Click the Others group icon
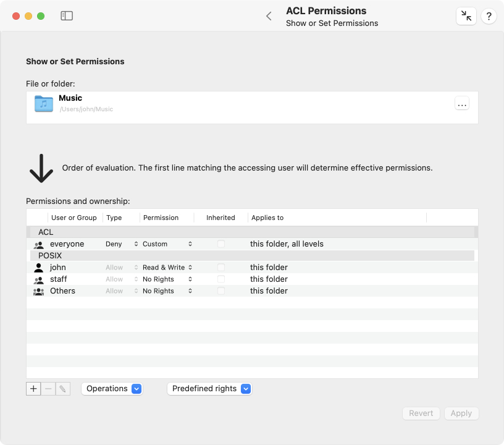 [38, 291]
